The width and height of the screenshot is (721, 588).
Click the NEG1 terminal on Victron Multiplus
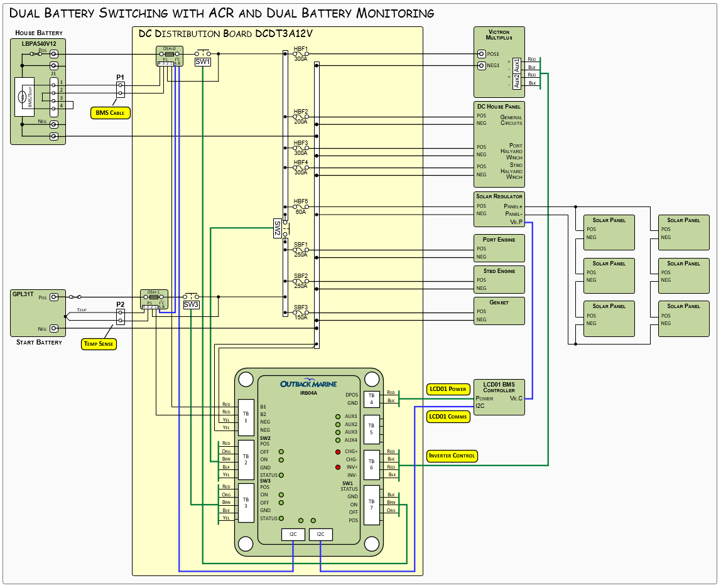click(x=482, y=66)
